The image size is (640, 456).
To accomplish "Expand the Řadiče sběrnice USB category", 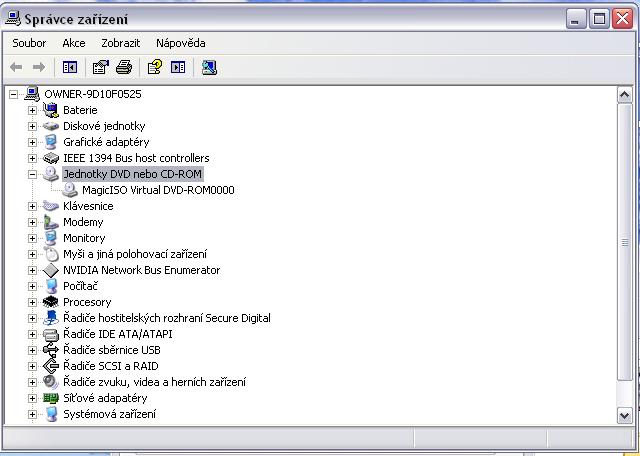I will tap(32, 350).
